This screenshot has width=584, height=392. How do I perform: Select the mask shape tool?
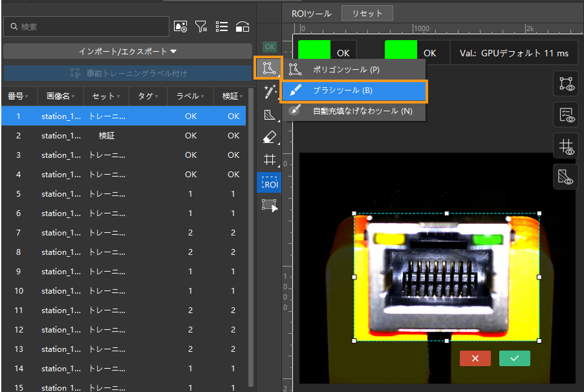[x=270, y=114]
